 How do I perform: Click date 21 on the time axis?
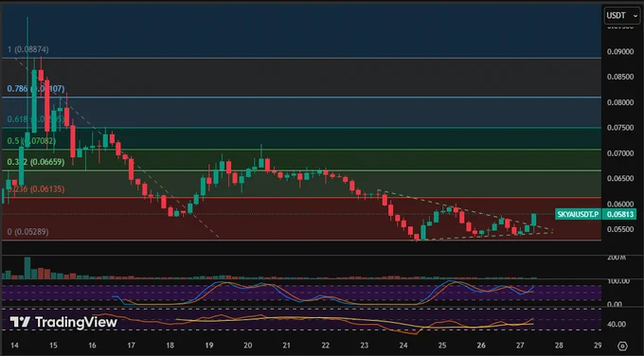click(x=287, y=346)
